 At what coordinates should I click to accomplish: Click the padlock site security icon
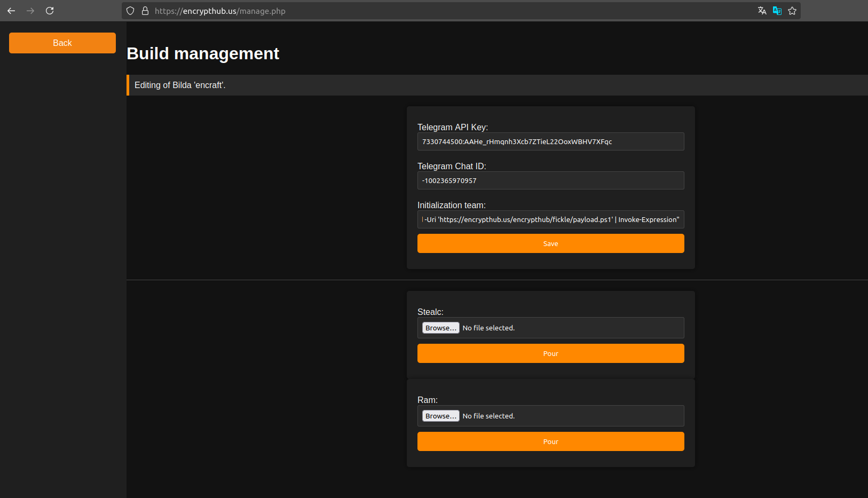[145, 11]
